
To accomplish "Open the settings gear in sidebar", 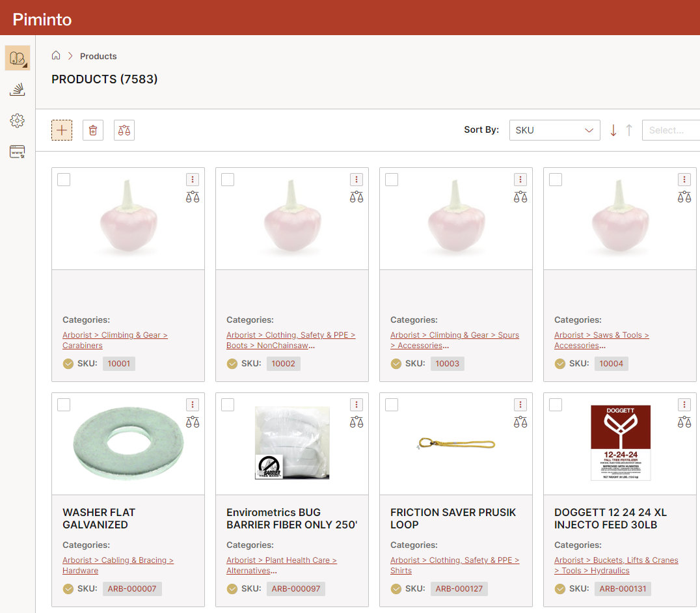I will [x=18, y=120].
